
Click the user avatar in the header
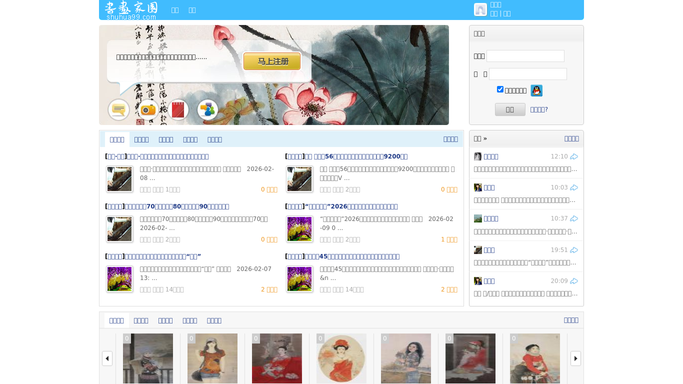point(480,10)
